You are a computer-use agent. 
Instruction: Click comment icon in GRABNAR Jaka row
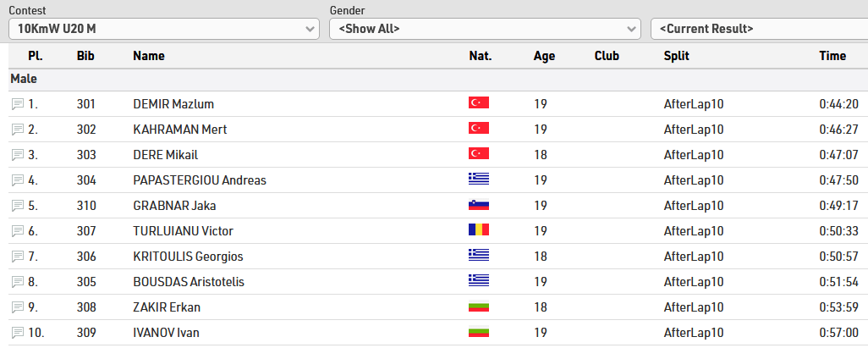click(x=18, y=206)
